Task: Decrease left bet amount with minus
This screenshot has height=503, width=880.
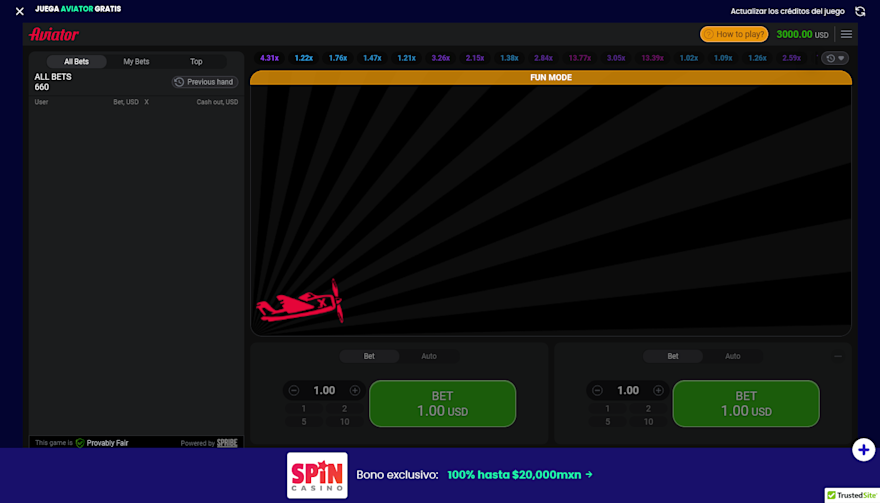Action: click(x=294, y=390)
